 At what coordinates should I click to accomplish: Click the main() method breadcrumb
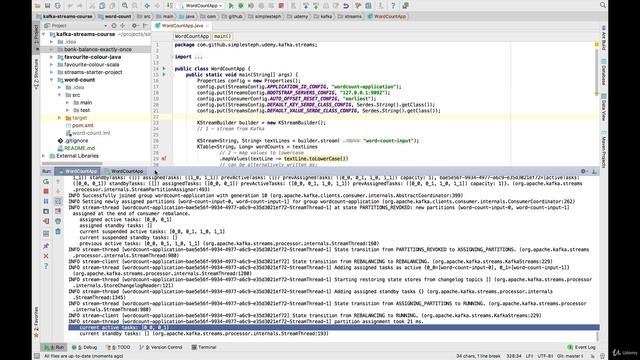[222, 36]
